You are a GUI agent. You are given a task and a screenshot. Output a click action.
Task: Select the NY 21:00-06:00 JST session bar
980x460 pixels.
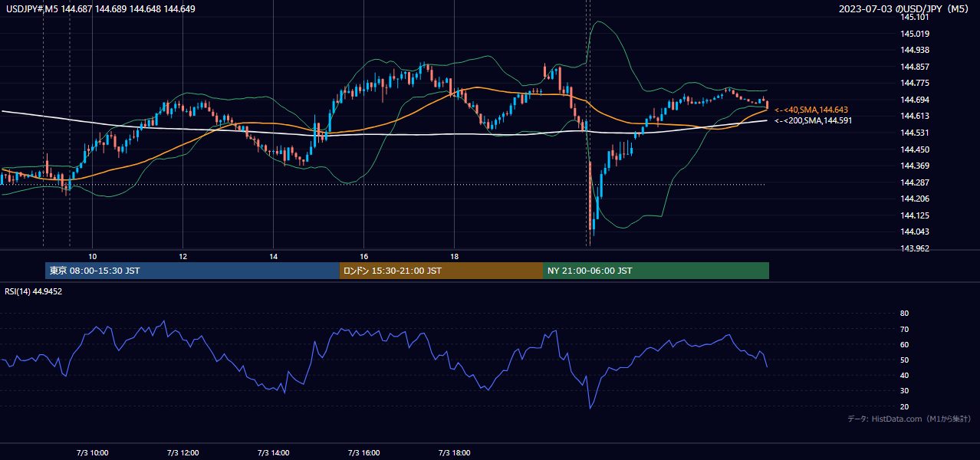[656, 271]
